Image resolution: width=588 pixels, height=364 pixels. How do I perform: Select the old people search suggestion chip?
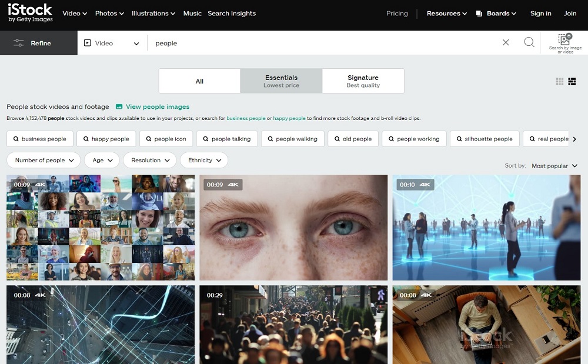[x=353, y=139]
